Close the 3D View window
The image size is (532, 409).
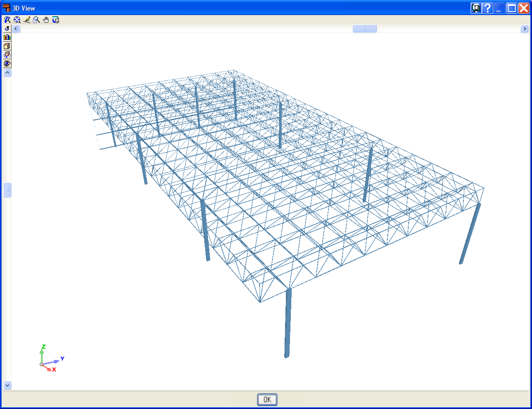point(524,8)
